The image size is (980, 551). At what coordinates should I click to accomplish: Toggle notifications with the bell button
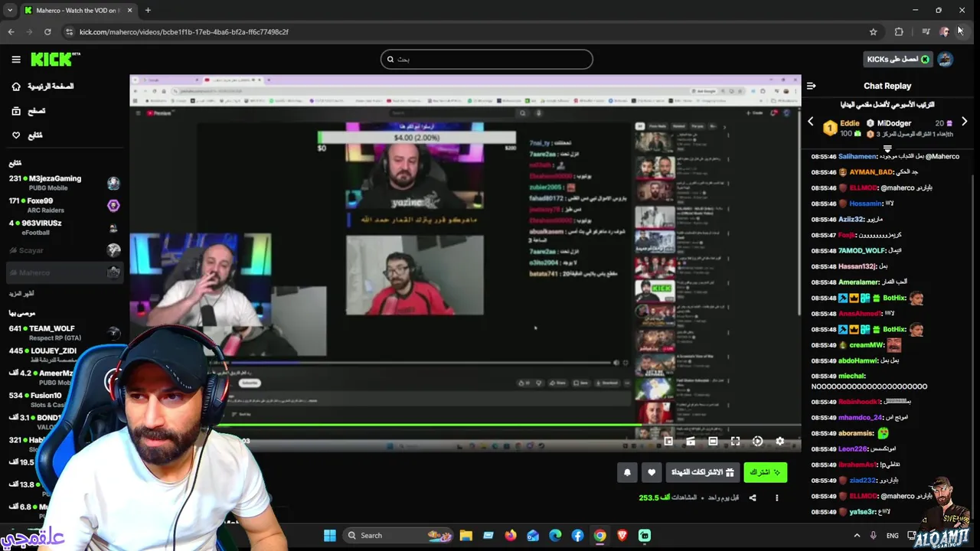627,472
